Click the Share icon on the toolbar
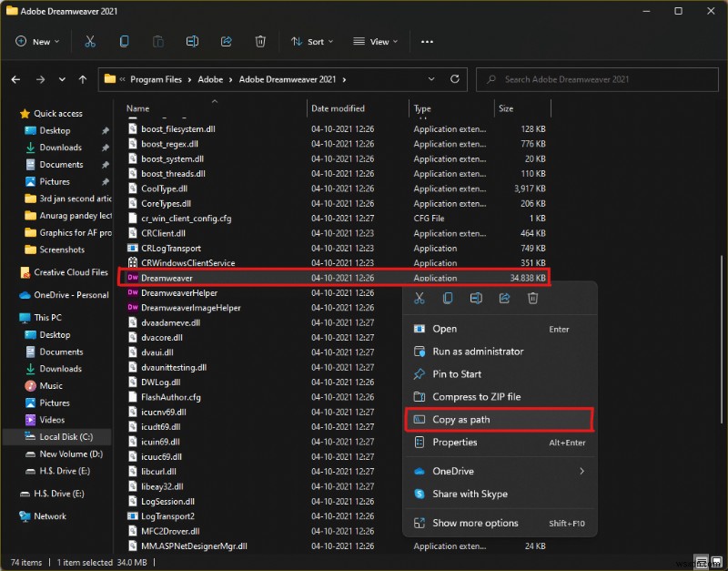728x571 pixels. pyautogui.click(x=227, y=41)
